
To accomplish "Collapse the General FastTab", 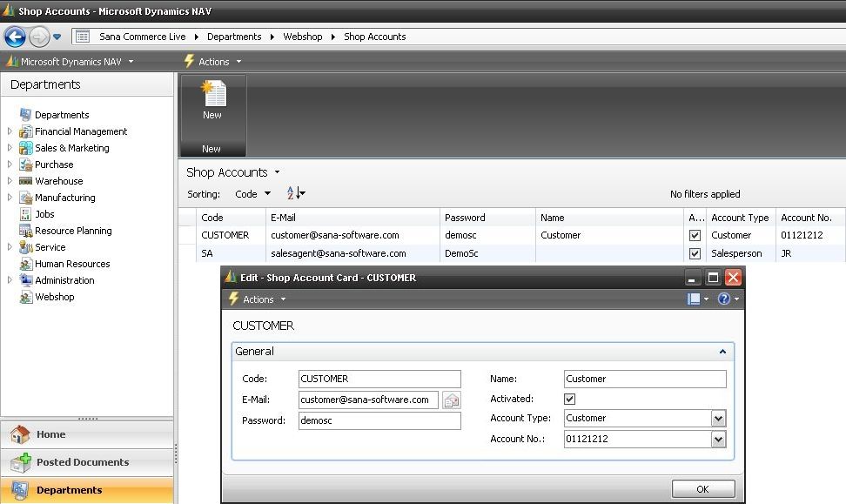I will click(x=722, y=352).
